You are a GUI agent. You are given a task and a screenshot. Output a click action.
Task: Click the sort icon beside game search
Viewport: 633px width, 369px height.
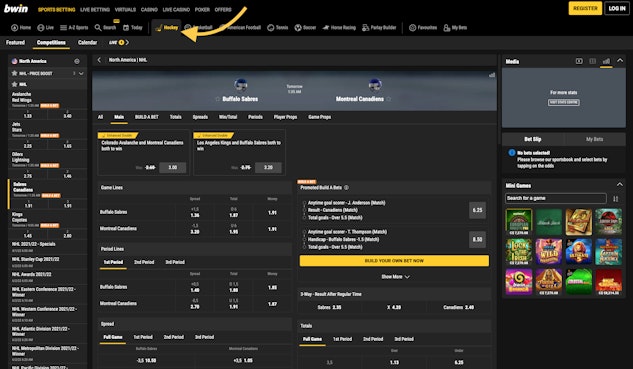click(616, 199)
